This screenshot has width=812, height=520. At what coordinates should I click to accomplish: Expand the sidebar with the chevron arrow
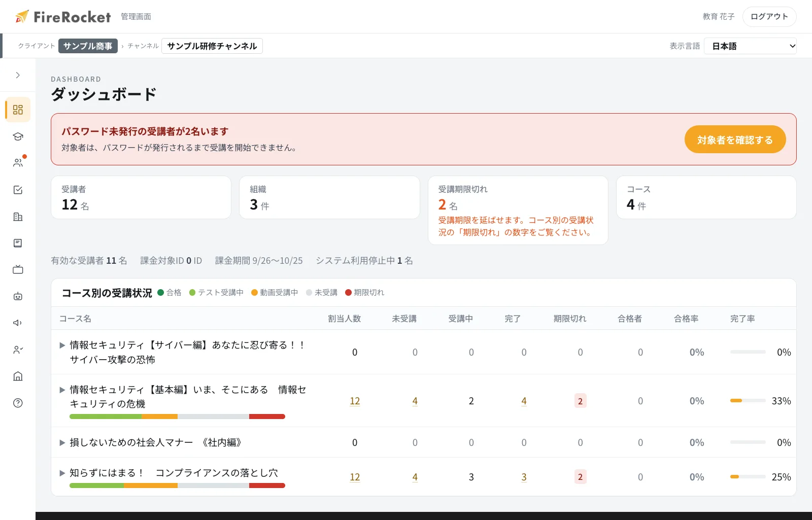[18, 75]
